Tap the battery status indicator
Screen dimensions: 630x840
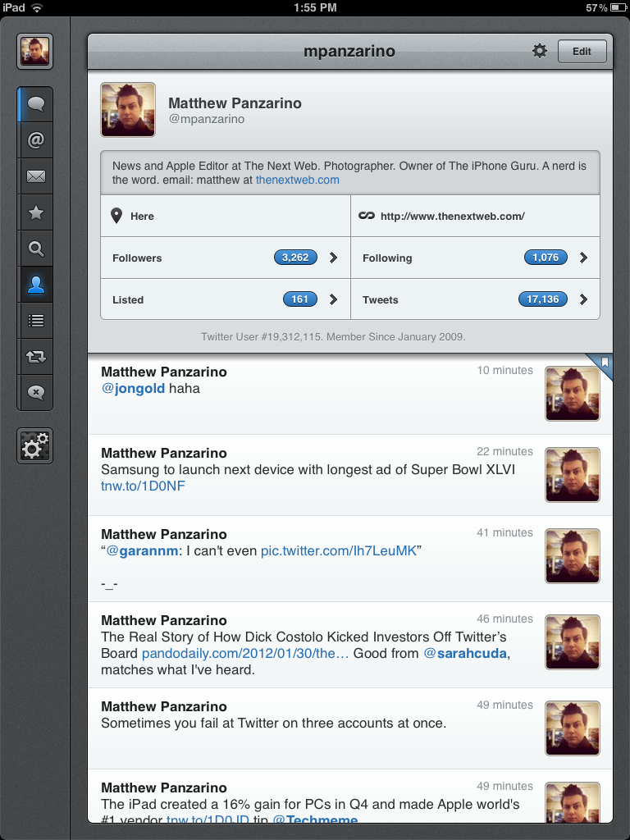point(619,7)
